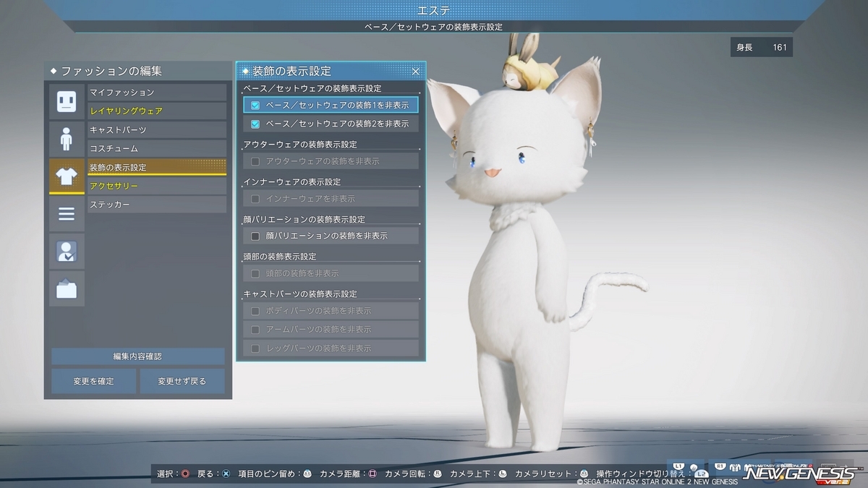Click 編集内容確認 button
The height and width of the screenshot is (488, 868).
click(137, 356)
